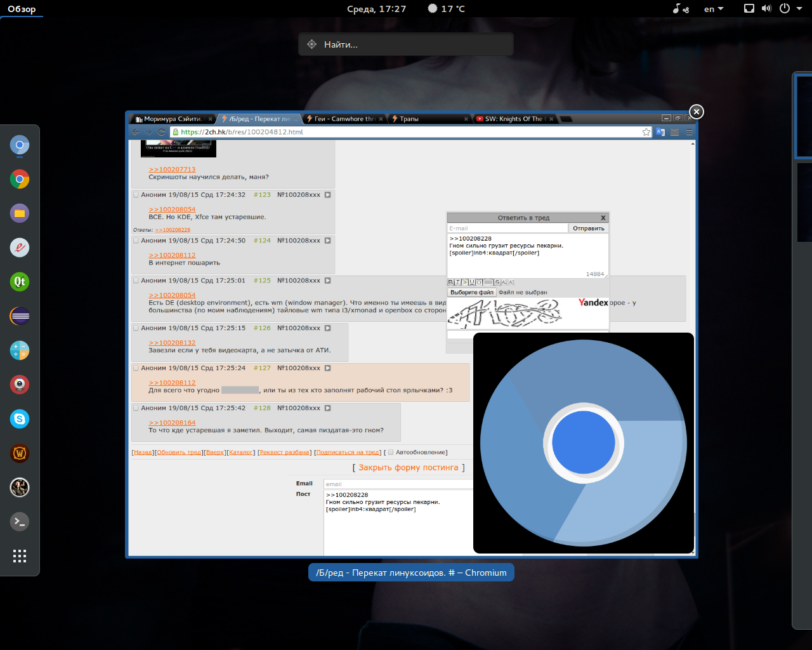The width and height of the screenshot is (812, 650).
Task: Launch Eclipse from the dash
Action: 20,316
